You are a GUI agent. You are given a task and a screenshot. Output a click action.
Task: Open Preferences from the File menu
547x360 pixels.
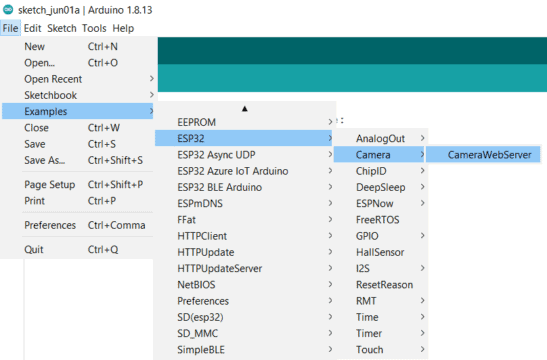coord(77,225)
